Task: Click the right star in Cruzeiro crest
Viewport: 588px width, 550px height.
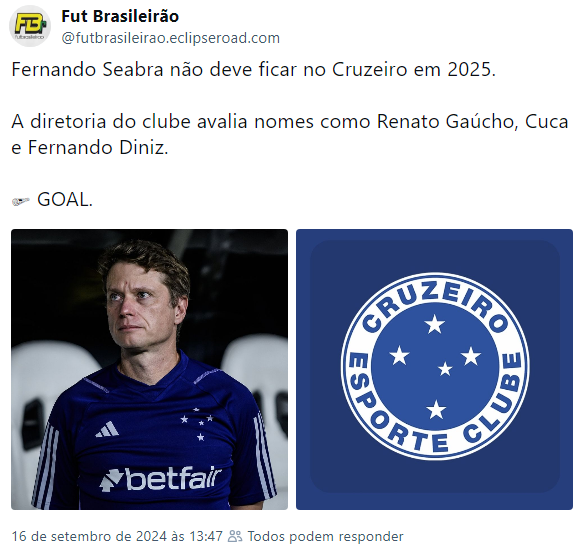Action: (x=471, y=356)
